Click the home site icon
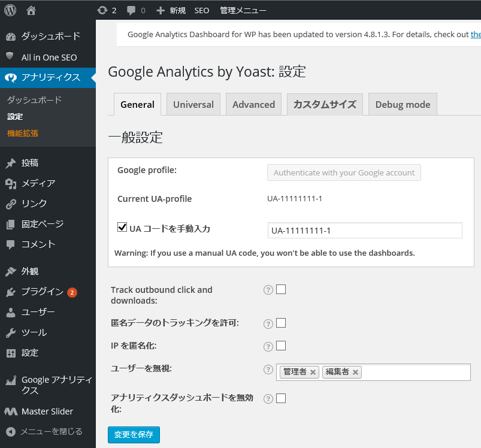The width and height of the screenshot is (481, 448). [31, 10]
